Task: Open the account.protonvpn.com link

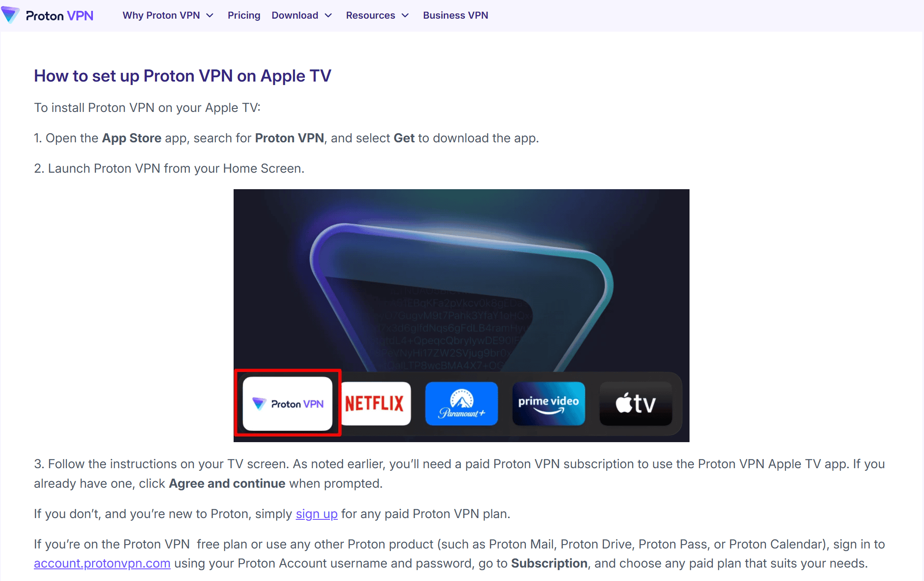Action: [102, 563]
